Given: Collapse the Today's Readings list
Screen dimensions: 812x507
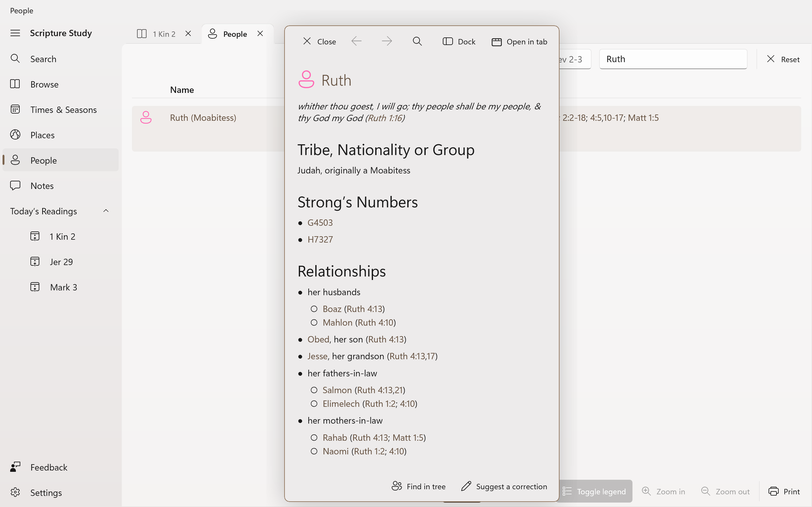Looking at the screenshot, I should click(106, 211).
